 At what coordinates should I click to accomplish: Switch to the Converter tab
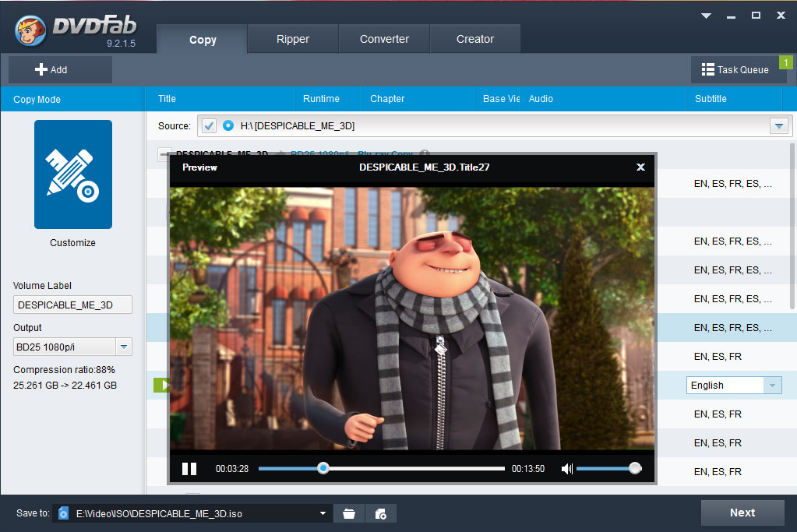384,39
